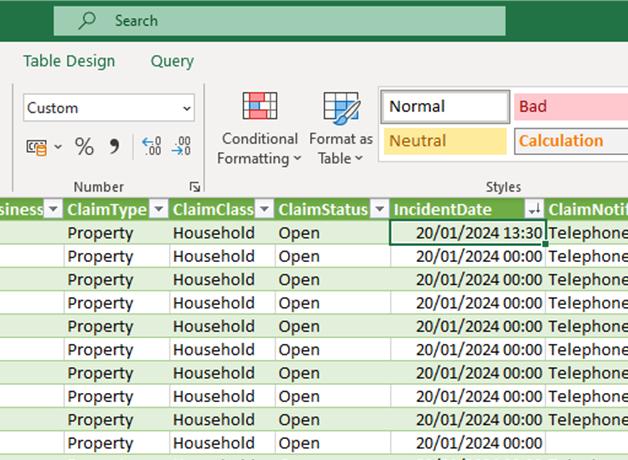
Task: Select the 20/01/2024 13:30 IncidentDate cell
Action: [x=467, y=233]
